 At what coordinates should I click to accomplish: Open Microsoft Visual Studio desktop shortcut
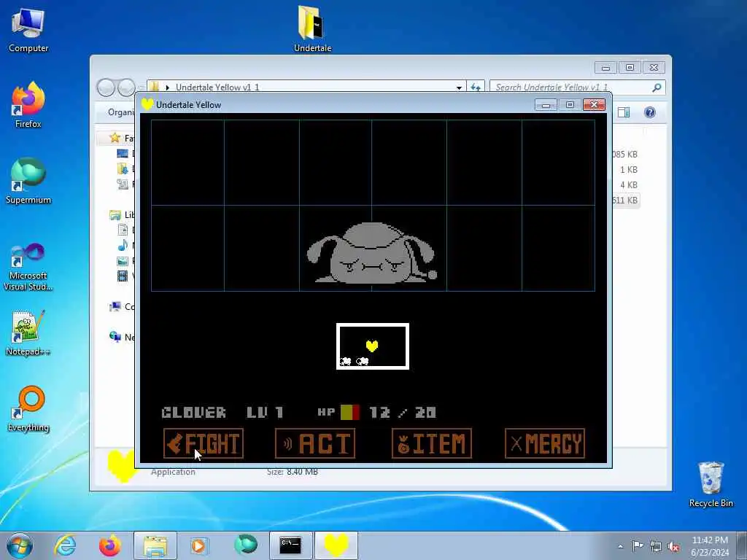[28, 267]
